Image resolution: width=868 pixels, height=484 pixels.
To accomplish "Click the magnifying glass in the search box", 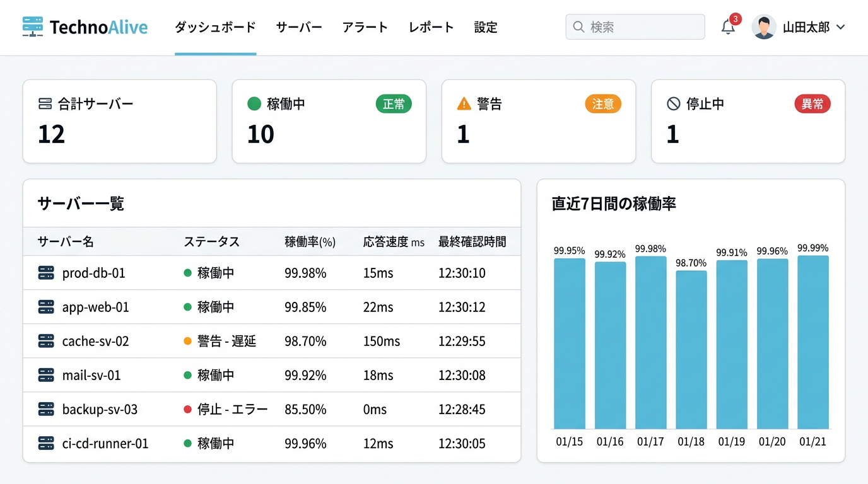I will 578,26.
